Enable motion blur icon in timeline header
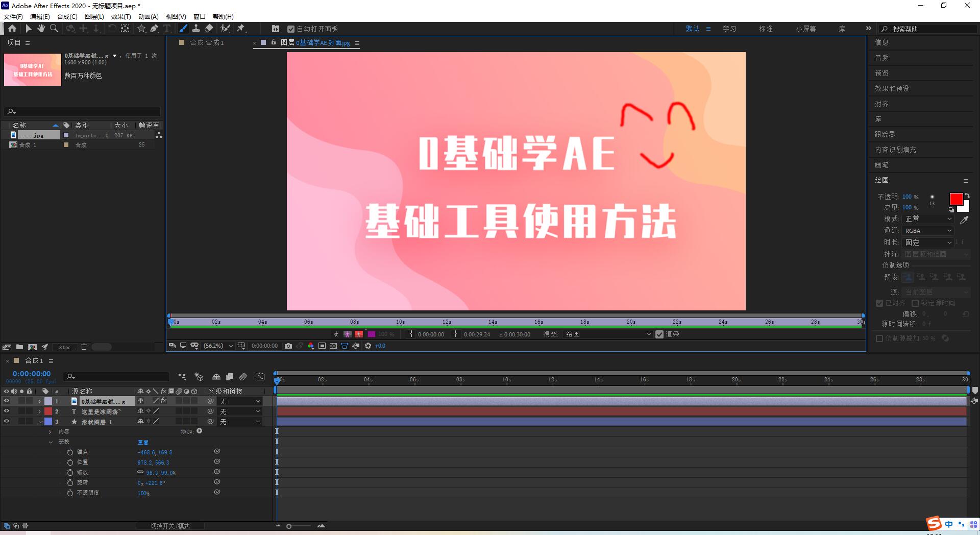 coord(243,377)
